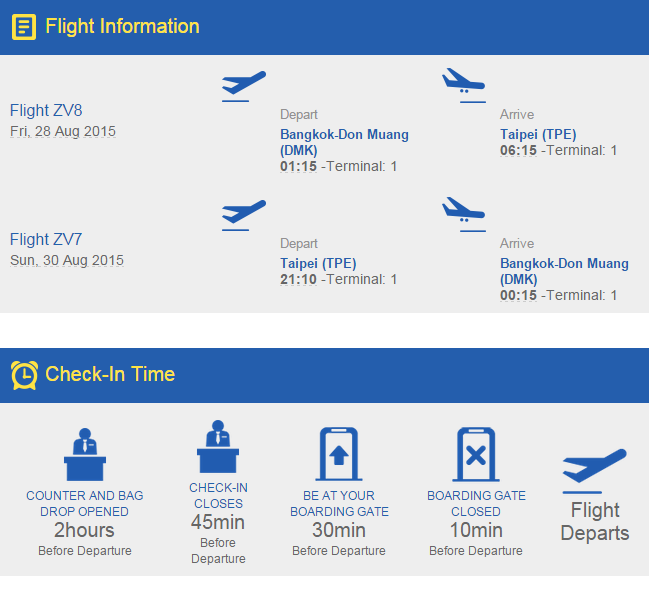Click the landing plane icon for flight ZV8
This screenshot has width=649, height=590.
pos(463,83)
